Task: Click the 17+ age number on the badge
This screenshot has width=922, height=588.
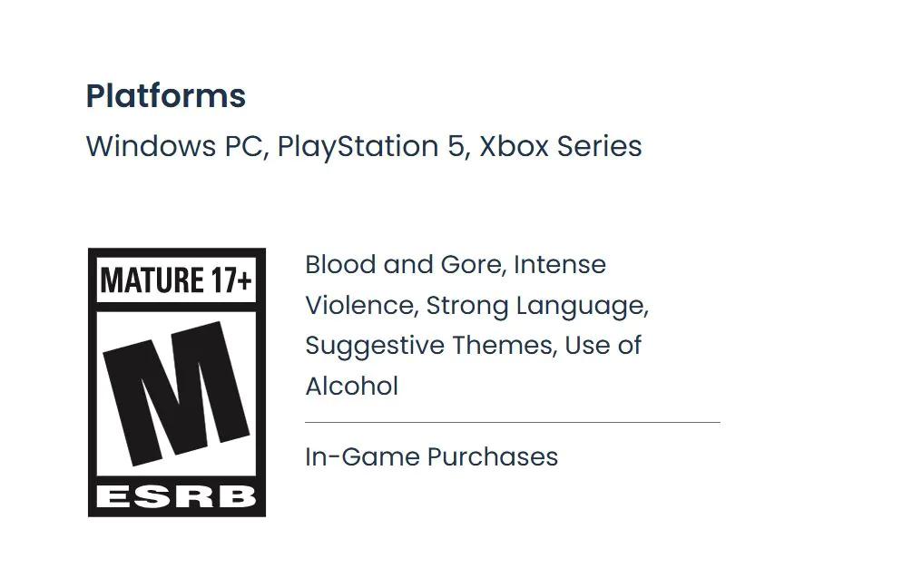Action: (x=231, y=280)
